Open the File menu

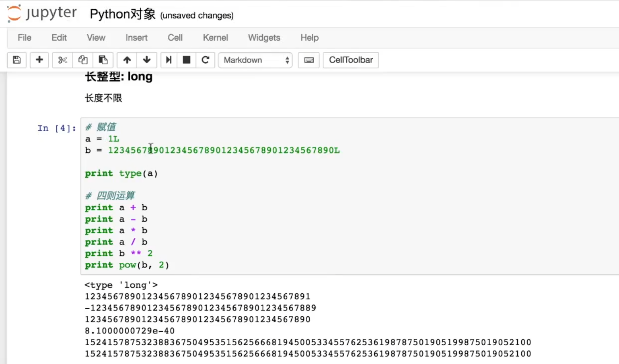(x=25, y=37)
